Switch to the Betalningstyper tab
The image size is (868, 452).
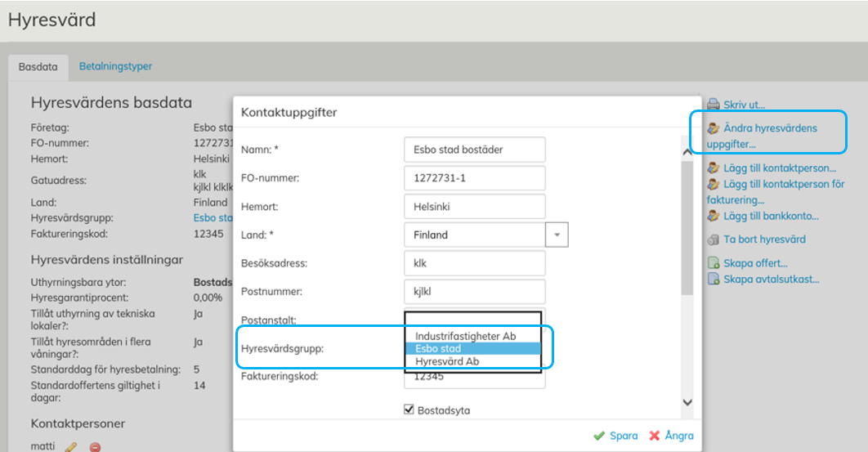pos(115,66)
